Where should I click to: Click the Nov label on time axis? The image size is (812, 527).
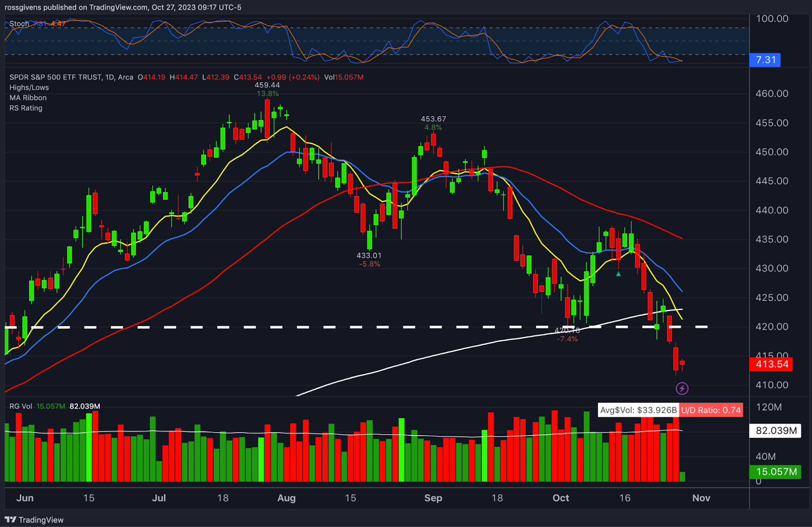[701, 498]
